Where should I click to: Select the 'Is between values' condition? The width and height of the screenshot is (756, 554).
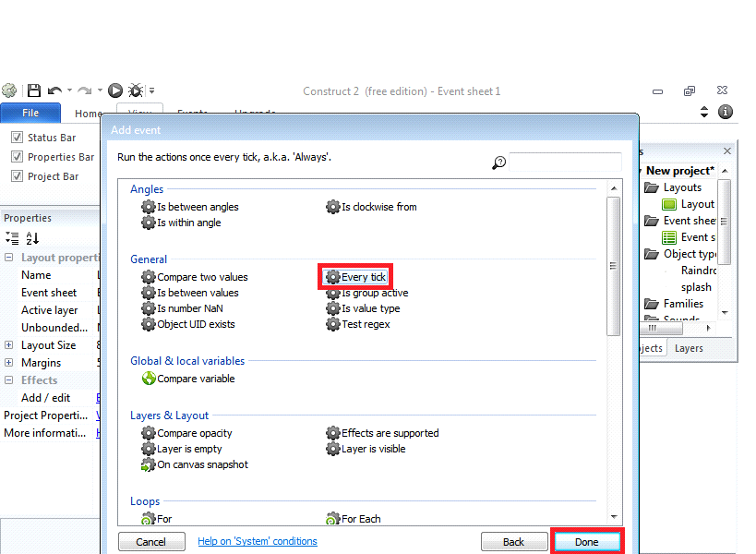[x=189, y=293]
